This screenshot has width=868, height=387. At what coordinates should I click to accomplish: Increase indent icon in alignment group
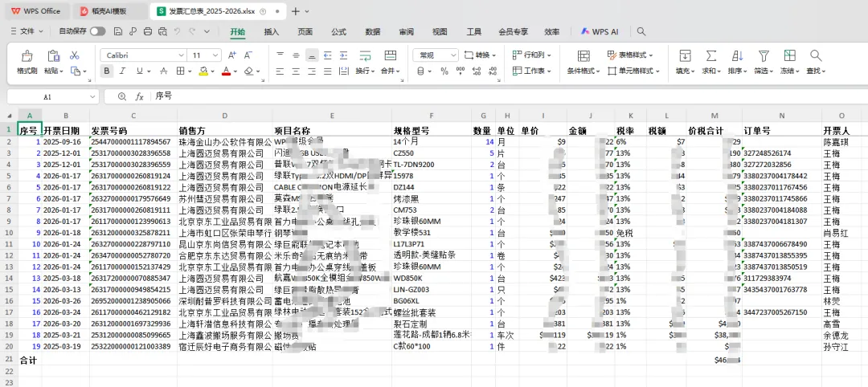[344, 55]
